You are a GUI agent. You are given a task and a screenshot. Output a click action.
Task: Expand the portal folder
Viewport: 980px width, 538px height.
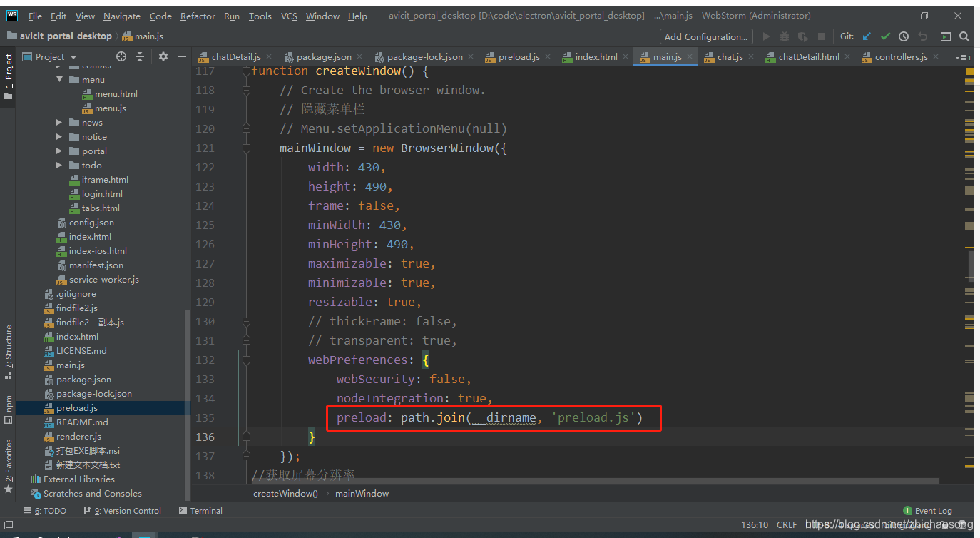60,151
